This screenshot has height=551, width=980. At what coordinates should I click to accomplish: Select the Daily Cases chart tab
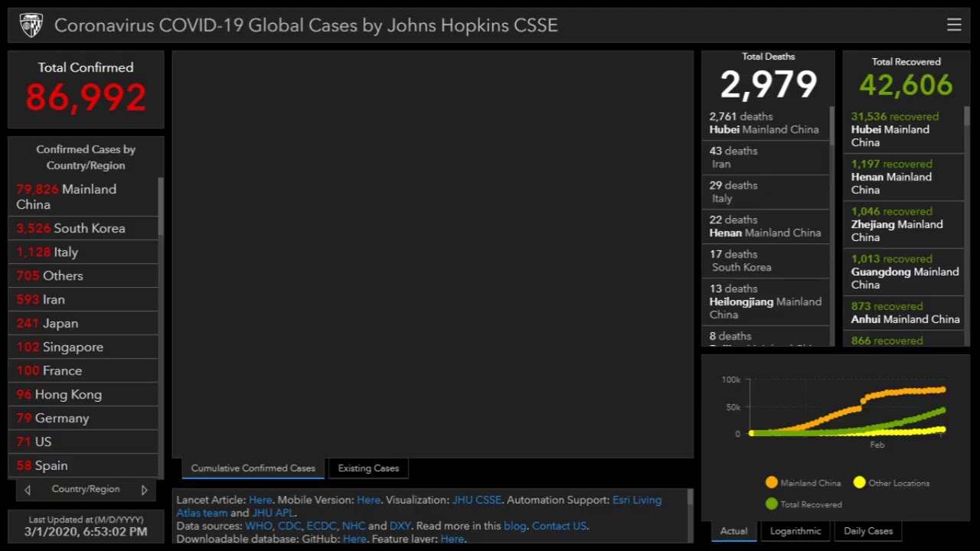coord(868,531)
